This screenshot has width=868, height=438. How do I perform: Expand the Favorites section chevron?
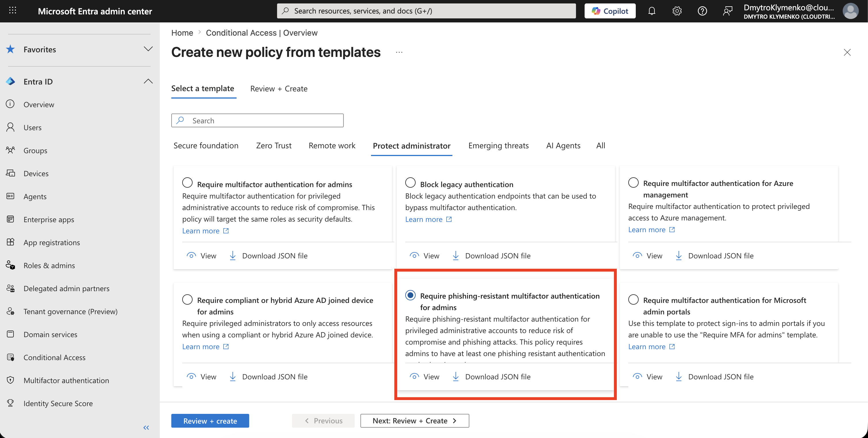click(148, 49)
